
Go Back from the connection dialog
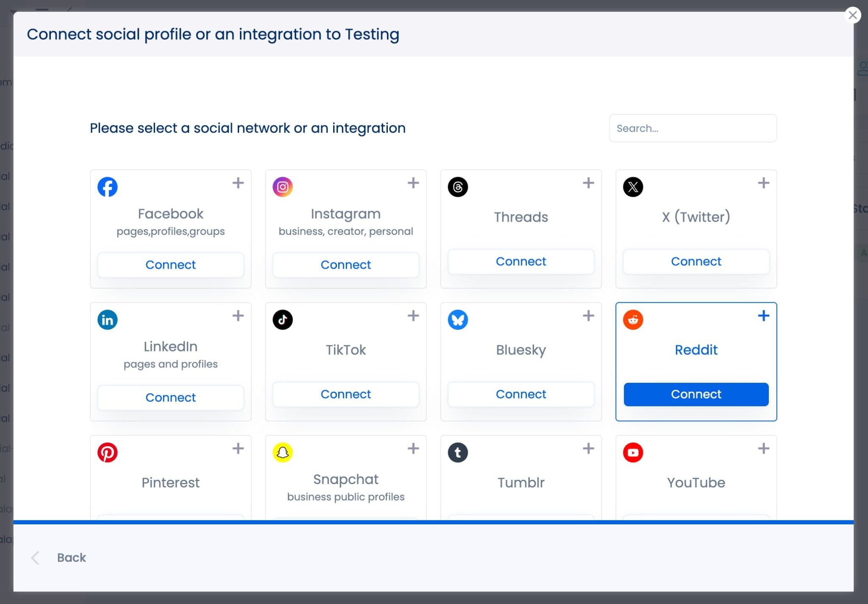click(x=70, y=557)
